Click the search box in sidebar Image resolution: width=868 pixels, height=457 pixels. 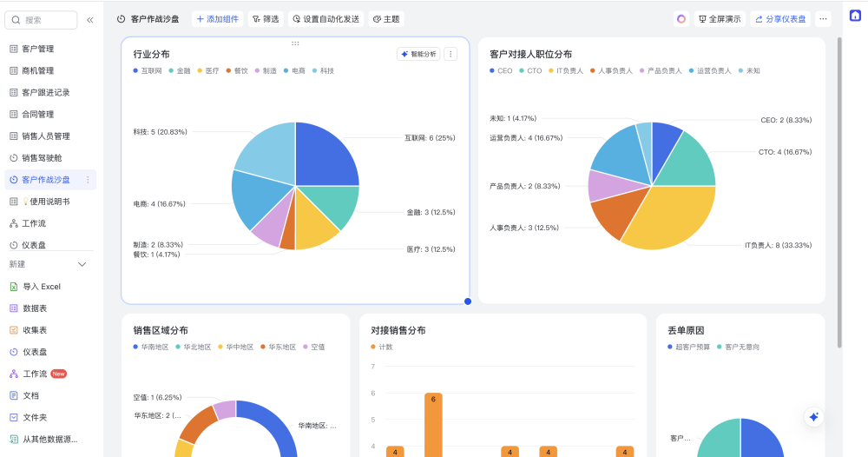[41, 20]
